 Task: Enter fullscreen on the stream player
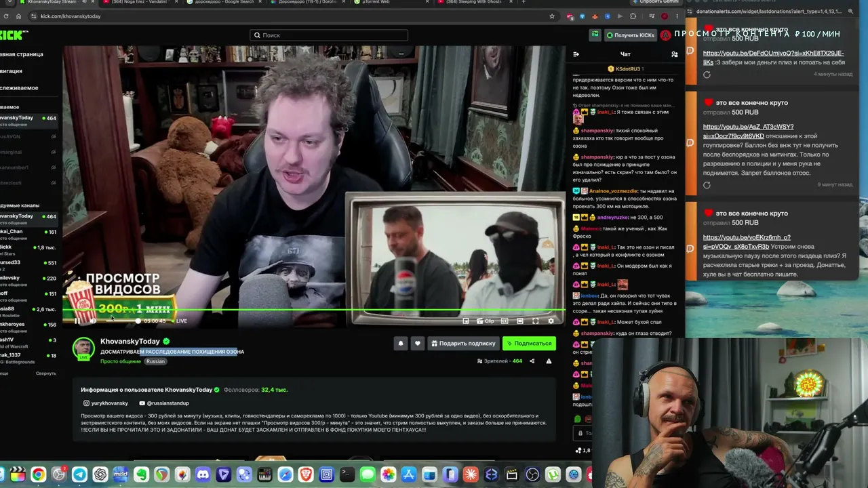point(535,321)
